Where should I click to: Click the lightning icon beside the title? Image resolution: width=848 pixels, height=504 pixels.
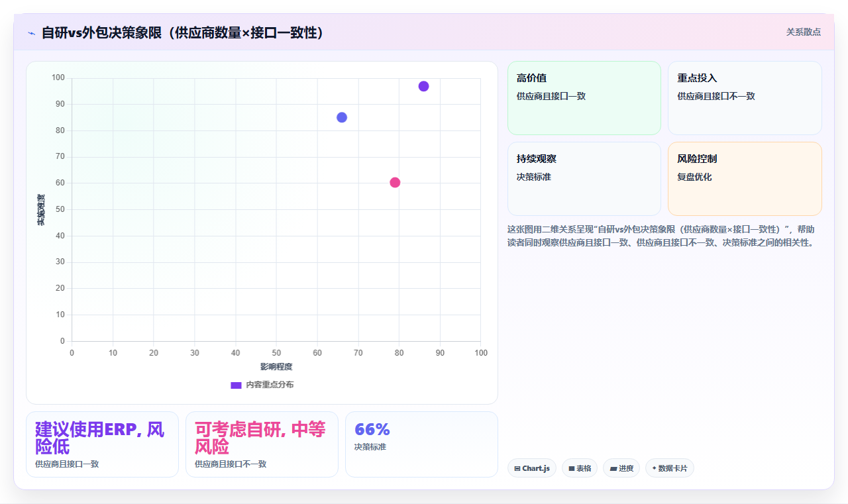coord(31,33)
